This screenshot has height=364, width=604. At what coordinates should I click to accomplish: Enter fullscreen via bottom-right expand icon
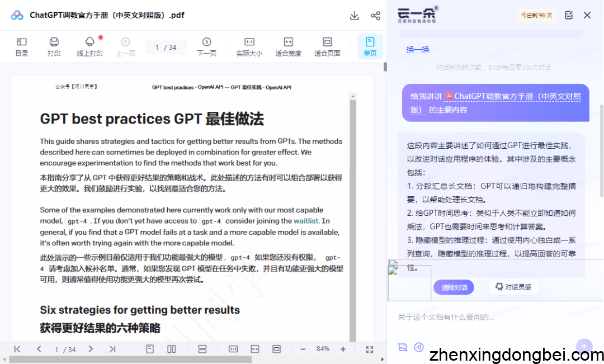(369, 348)
